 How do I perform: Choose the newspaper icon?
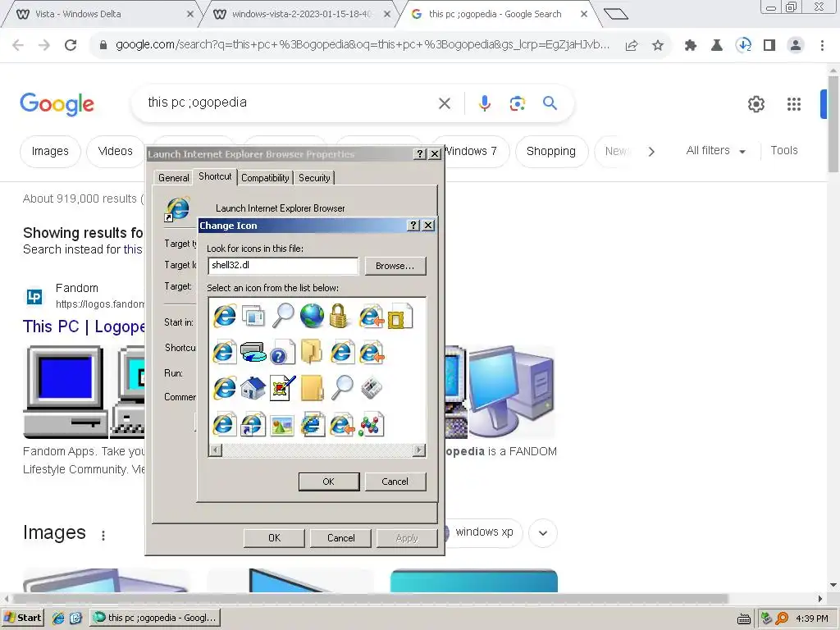[371, 388]
